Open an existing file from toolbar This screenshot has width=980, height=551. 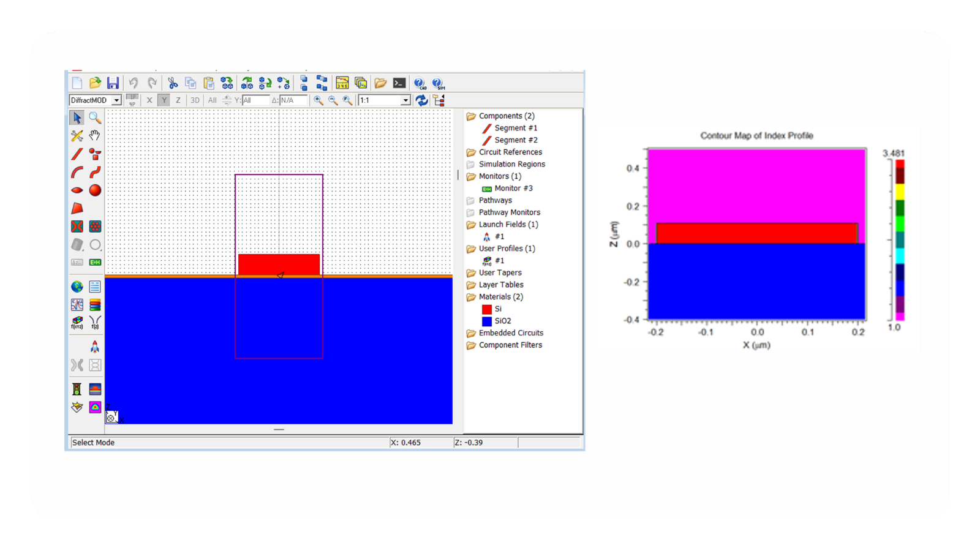point(95,83)
